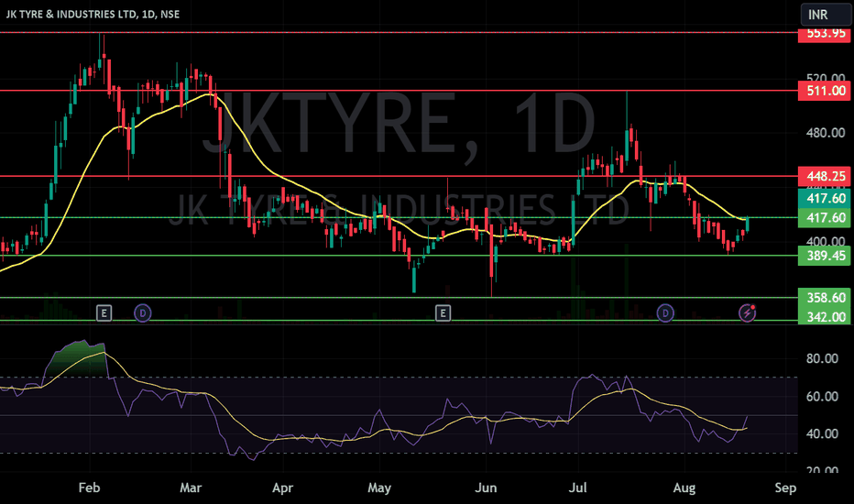Select the 389.45 support price label
The height and width of the screenshot is (504, 854).
826,256
